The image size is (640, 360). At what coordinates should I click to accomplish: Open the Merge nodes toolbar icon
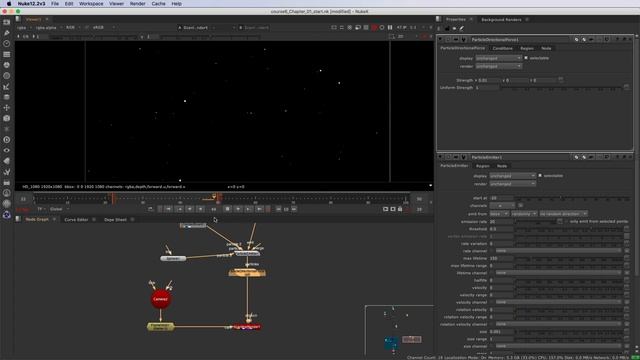pyautogui.click(x=7, y=97)
